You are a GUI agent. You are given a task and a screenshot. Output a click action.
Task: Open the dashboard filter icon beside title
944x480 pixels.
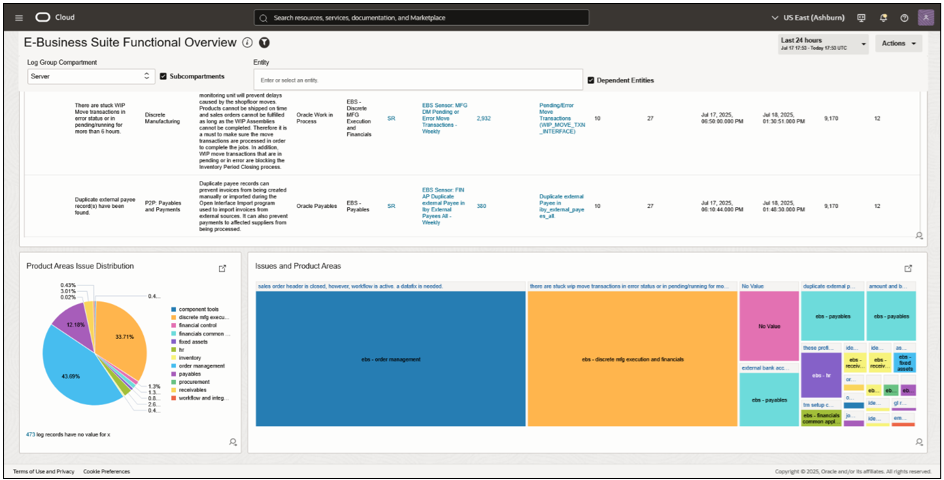click(264, 43)
